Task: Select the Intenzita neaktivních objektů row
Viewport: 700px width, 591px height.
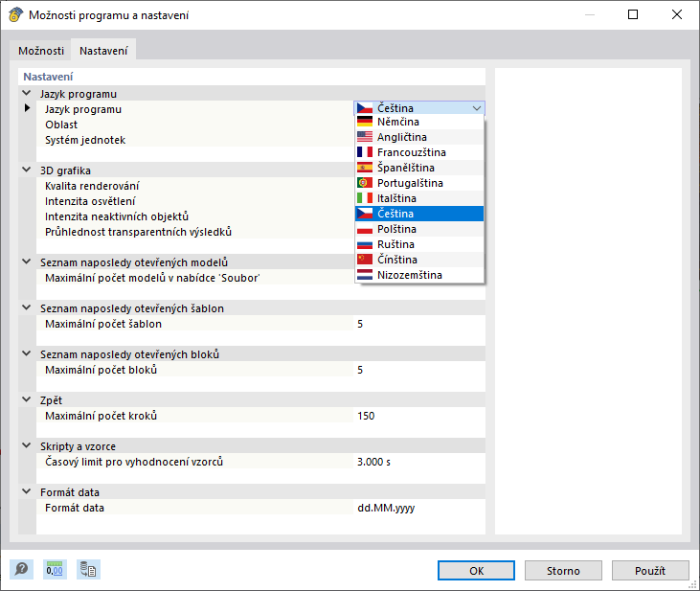Action: tap(195, 216)
